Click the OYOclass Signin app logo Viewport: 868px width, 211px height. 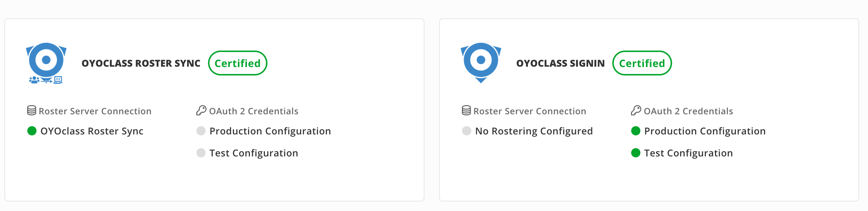481,62
